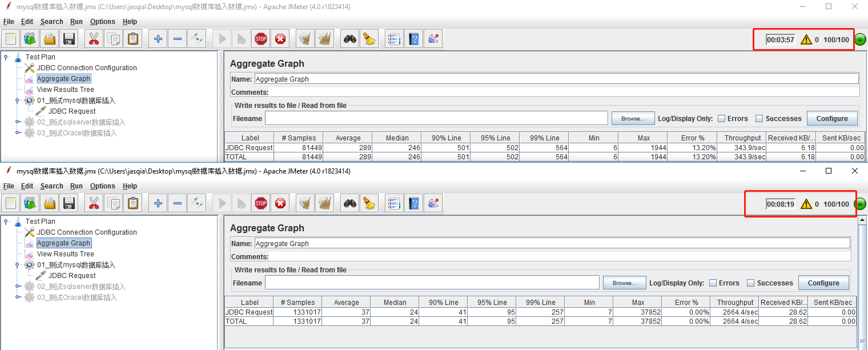
Task: Click Search binoculars icon in top window
Action: [x=350, y=39]
